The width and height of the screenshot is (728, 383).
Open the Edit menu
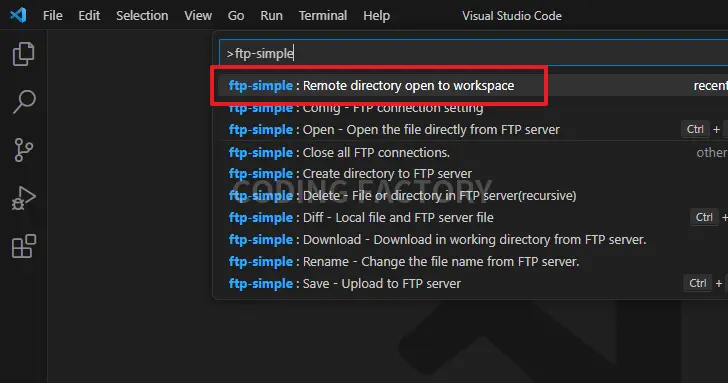pos(89,15)
